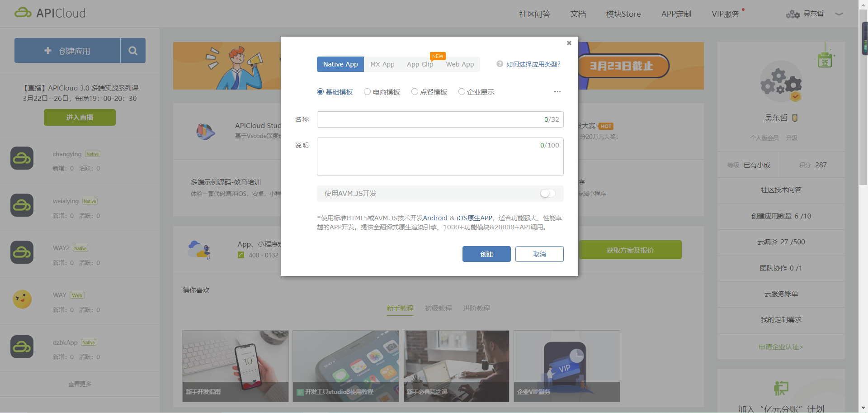This screenshot has height=413, width=868.
Task: Enable the 使用AVM.JS开发 toggle
Action: coord(547,193)
